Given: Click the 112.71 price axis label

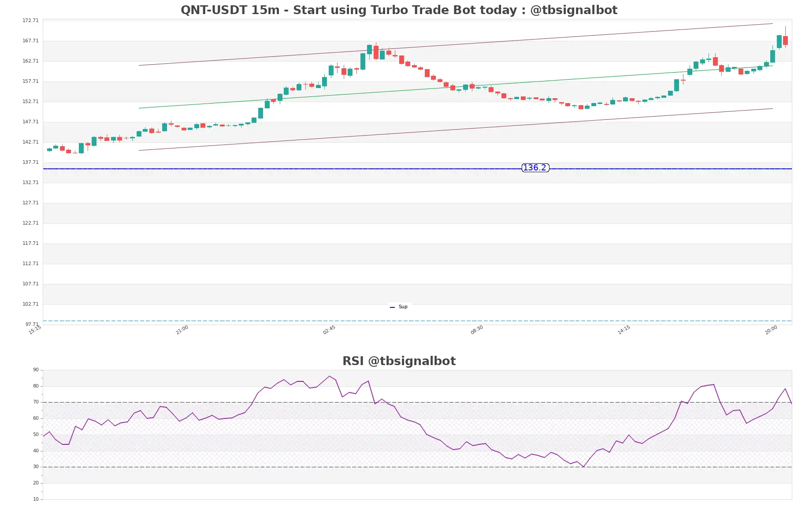Looking at the screenshot, I should point(30,263).
